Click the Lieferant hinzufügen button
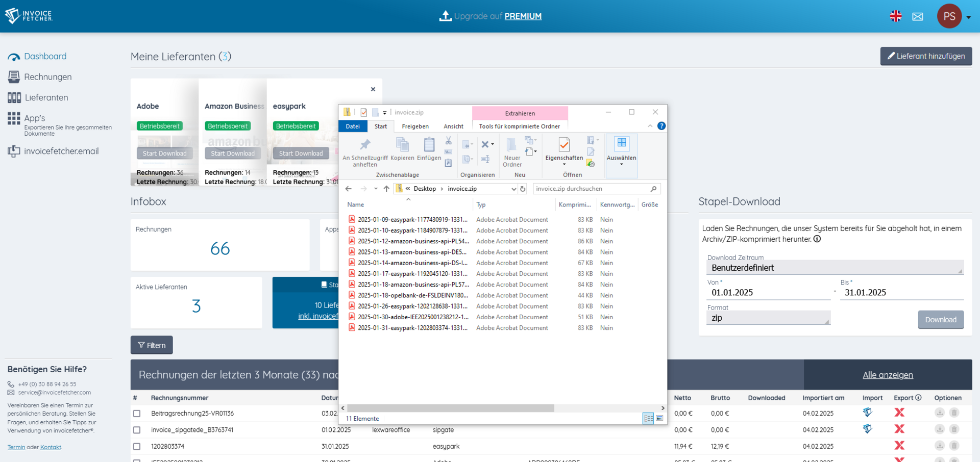The image size is (980, 462). point(926,56)
